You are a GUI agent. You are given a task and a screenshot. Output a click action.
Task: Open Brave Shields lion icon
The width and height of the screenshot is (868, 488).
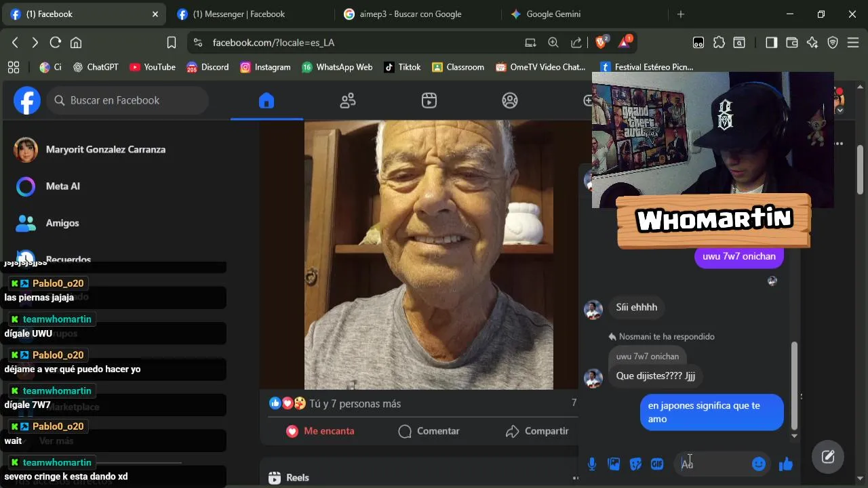pyautogui.click(x=601, y=42)
